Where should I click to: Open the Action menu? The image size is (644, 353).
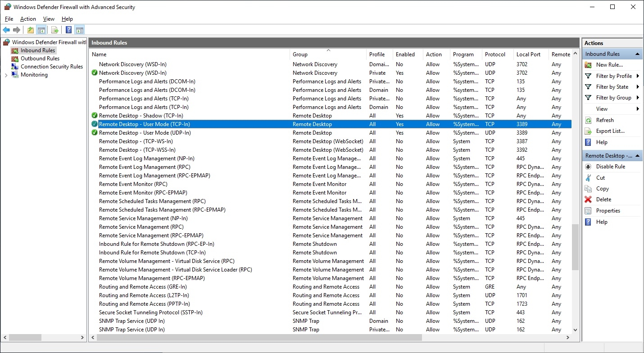click(28, 19)
